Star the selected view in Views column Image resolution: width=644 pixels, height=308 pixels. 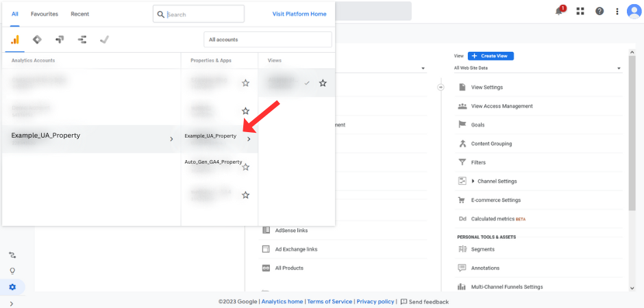coord(323,83)
